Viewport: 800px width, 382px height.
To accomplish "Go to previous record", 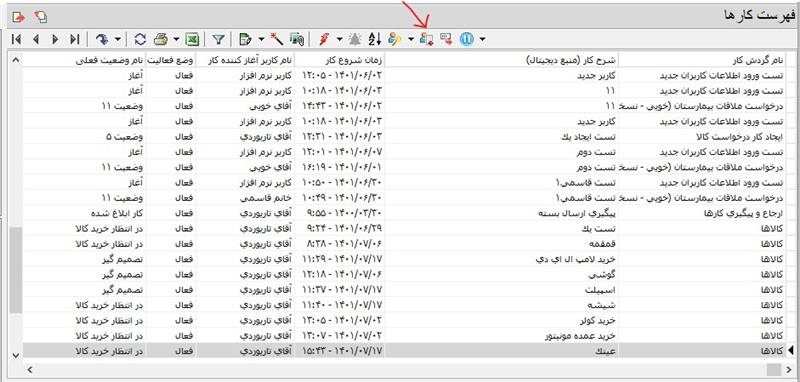I will (x=35, y=39).
